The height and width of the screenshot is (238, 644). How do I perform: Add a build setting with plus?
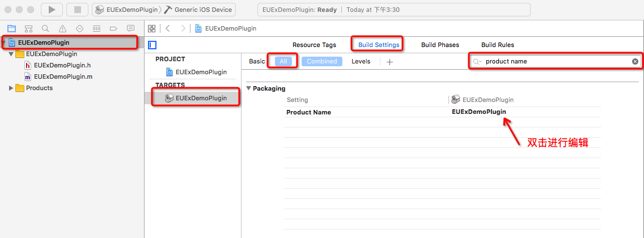click(x=390, y=62)
